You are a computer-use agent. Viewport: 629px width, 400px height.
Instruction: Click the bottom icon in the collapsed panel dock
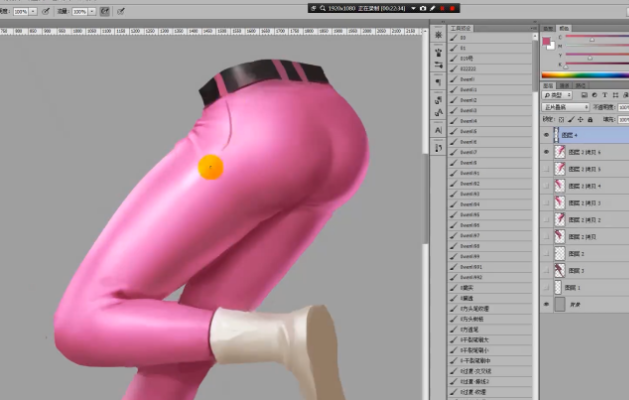click(438, 148)
